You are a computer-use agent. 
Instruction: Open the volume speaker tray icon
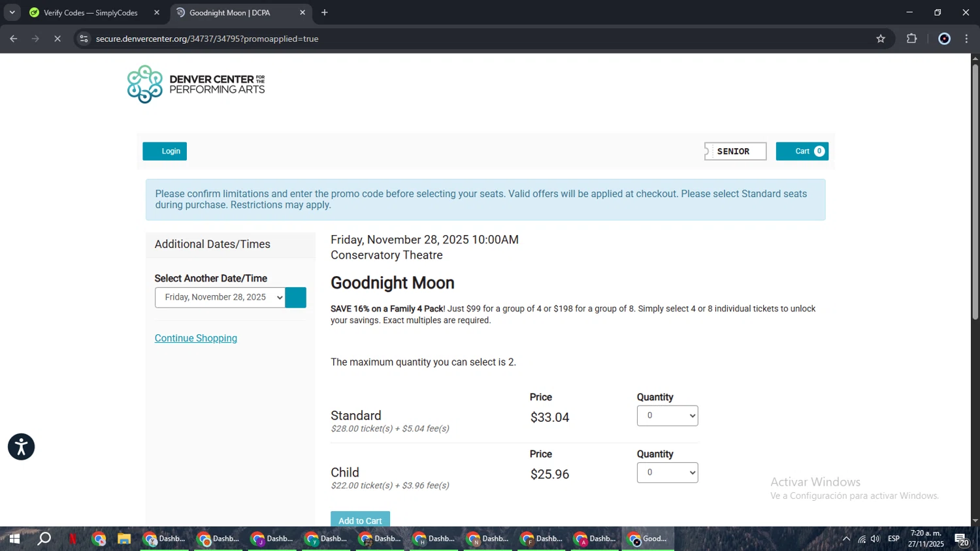point(875,539)
